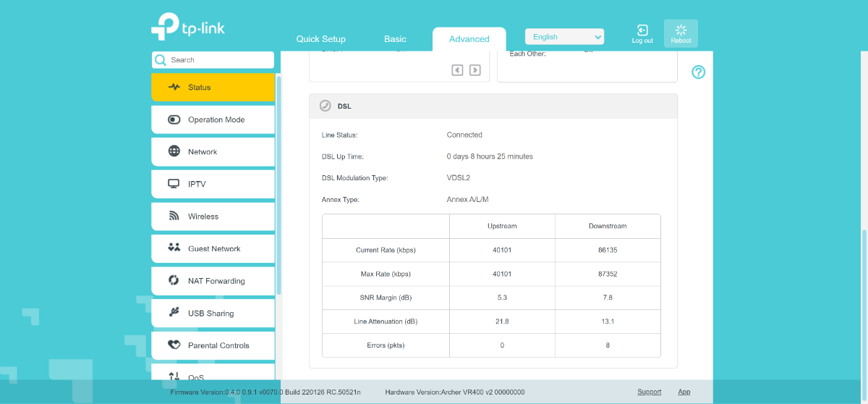Switch to the Quick Setup tab

[x=321, y=39]
